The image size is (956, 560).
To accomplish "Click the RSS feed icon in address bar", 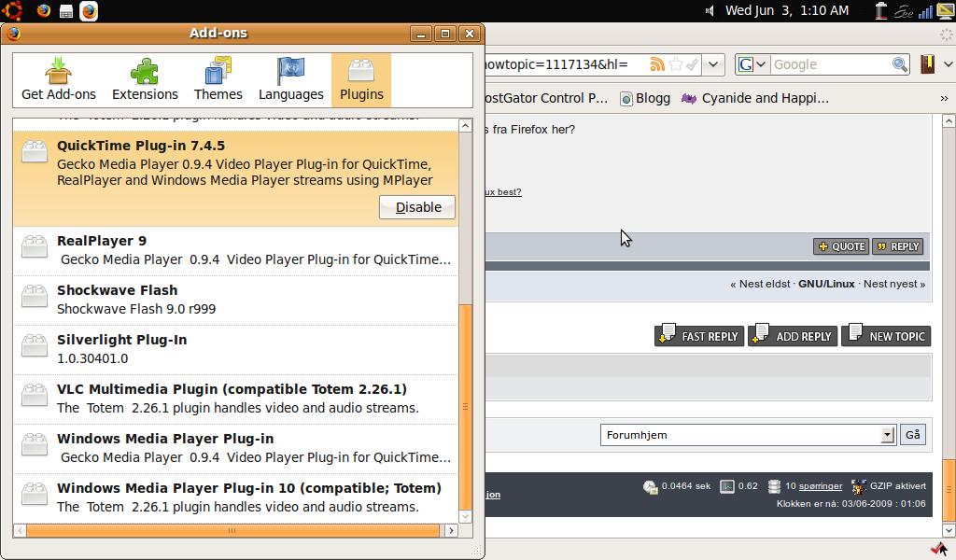I will pos(656,64).
